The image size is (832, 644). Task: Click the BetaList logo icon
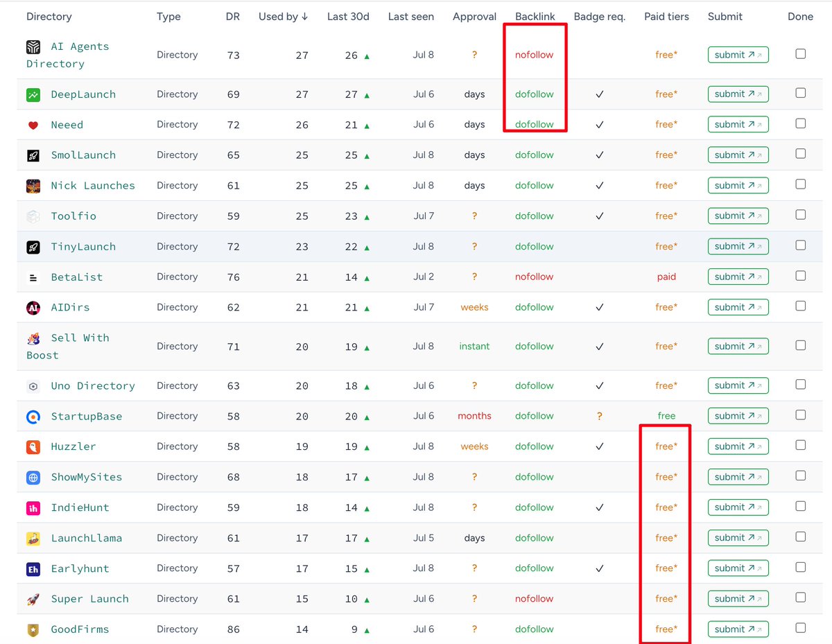coord(33,277)
